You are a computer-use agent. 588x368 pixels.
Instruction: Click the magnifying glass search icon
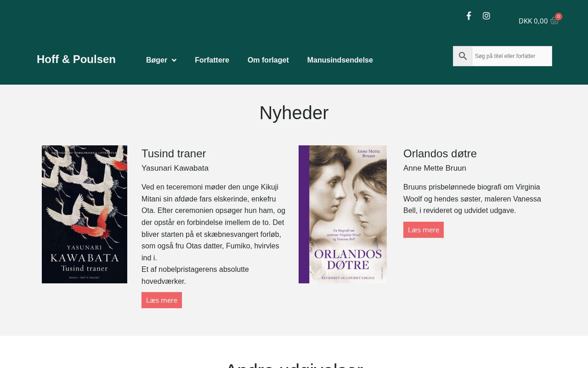click(x=463, y=56)
